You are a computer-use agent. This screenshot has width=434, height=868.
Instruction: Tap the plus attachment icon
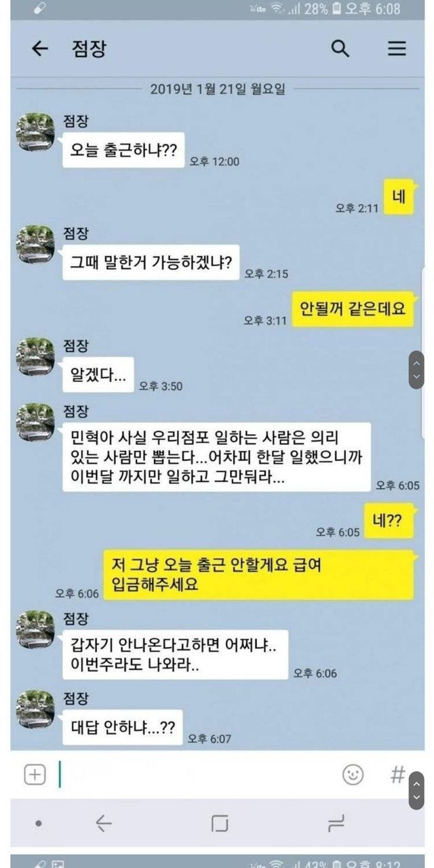coord(35,774)
